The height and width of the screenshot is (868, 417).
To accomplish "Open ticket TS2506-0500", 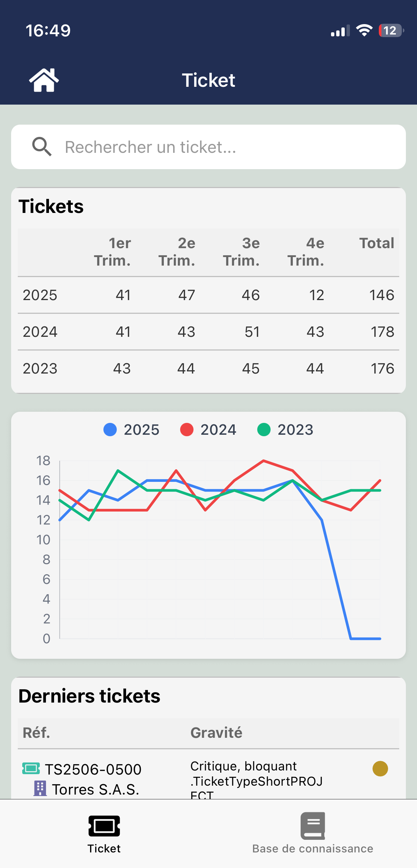I will [x=93, y=769].
